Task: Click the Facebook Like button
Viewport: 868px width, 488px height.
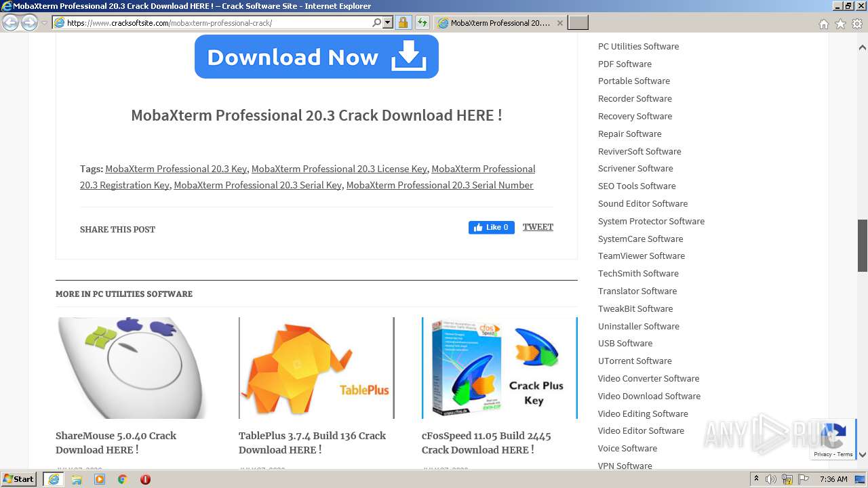Action: click(x=492, y=228)
